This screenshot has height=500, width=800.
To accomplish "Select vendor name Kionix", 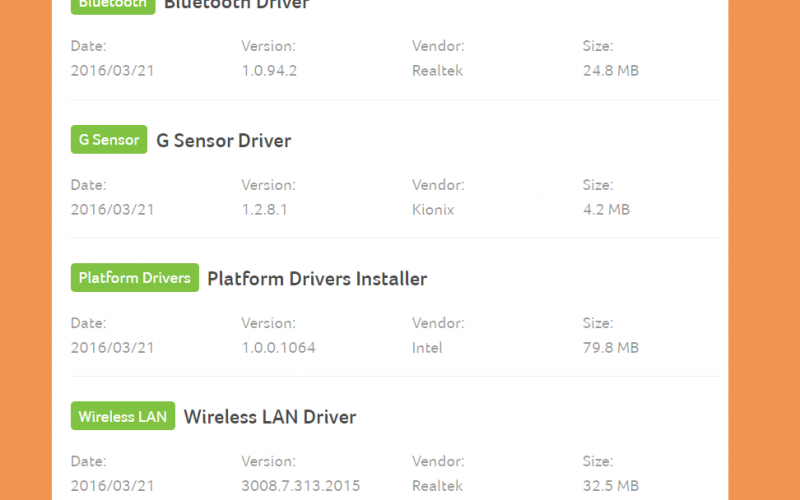I will click(433, 210).
